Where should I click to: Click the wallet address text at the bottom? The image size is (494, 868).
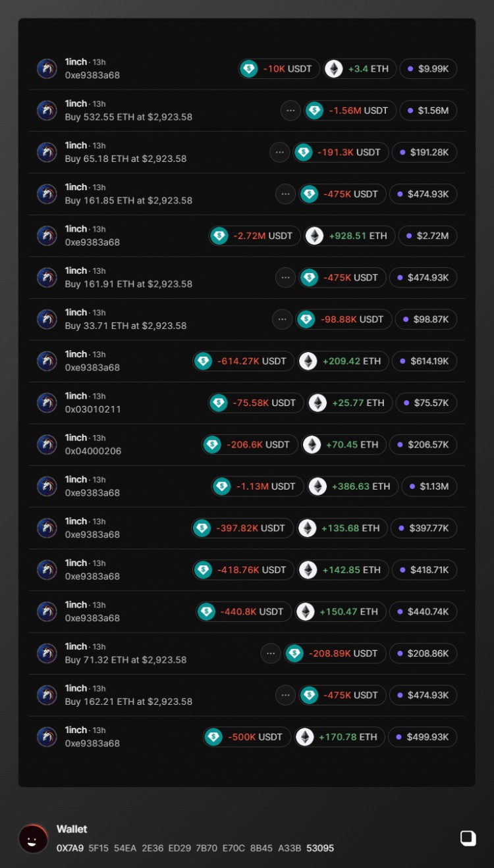click(195, 848)
